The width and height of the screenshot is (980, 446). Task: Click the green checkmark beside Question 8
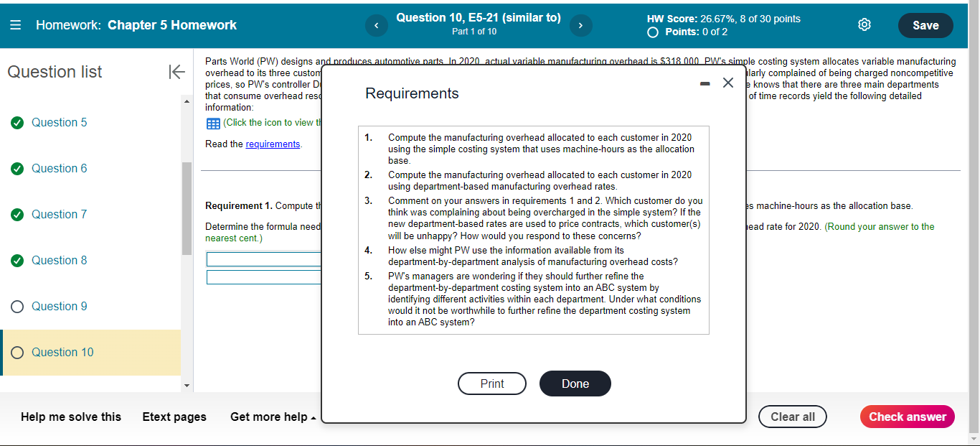pyautogui.click(x=17, y=260)
